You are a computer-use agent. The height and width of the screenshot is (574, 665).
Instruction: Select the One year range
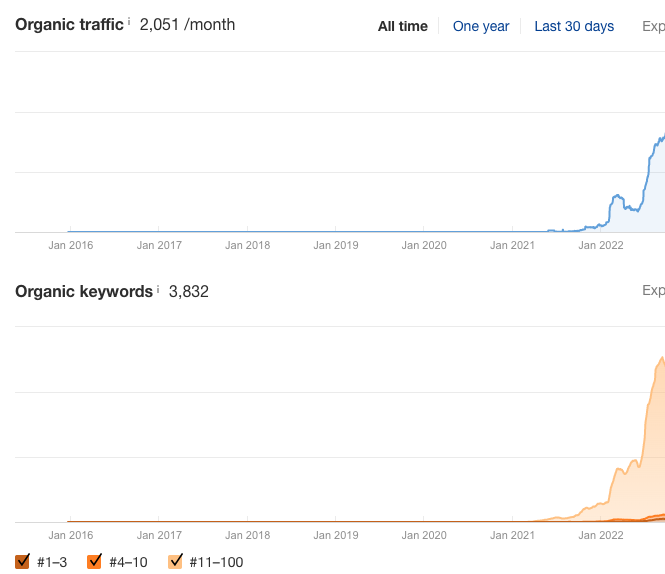coord(481,26)
